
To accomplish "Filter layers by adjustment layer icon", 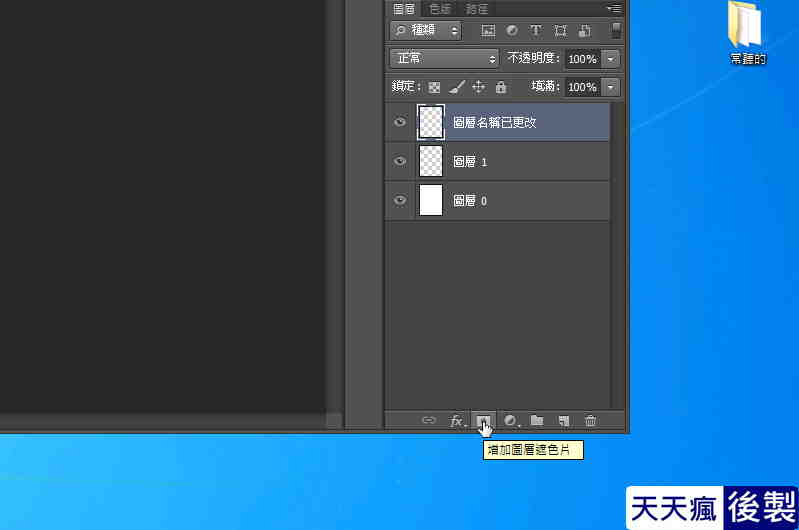I will 512,31.
